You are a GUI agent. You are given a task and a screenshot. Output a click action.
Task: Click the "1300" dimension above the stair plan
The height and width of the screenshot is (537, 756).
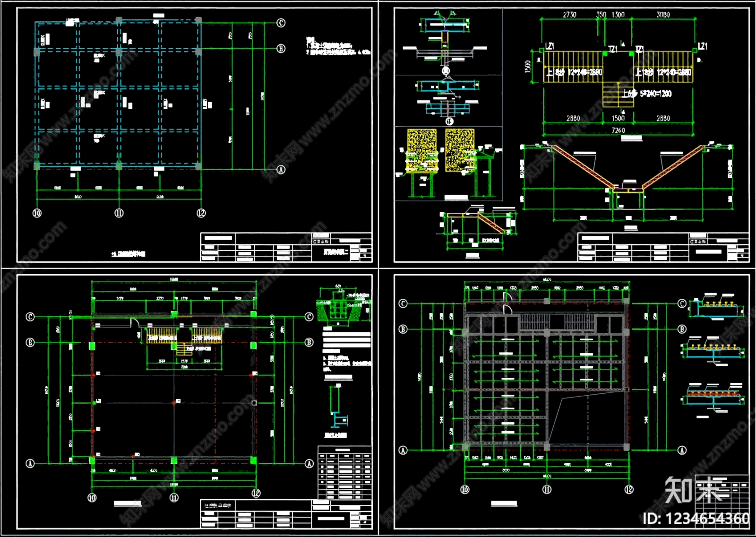coord(618,15)
